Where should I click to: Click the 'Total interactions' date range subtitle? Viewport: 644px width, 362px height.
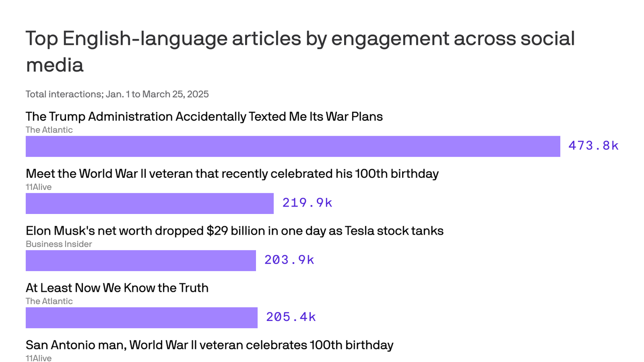tap(117, 94)
